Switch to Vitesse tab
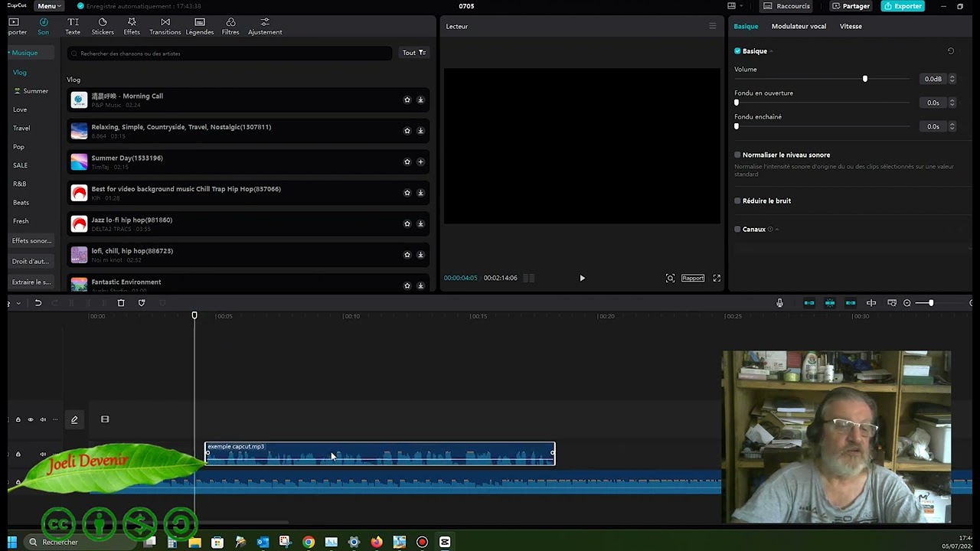Image resolution: width=980 pixels, height=551 pixels. point(851,26)
